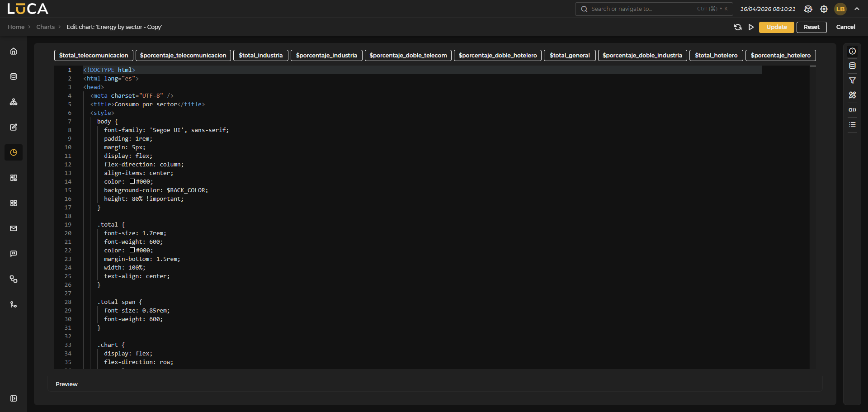Open the mail envelope icon in sidebar
Viewport: 868px width, 412px height.
pyautogui.click(x=14, y=228)
